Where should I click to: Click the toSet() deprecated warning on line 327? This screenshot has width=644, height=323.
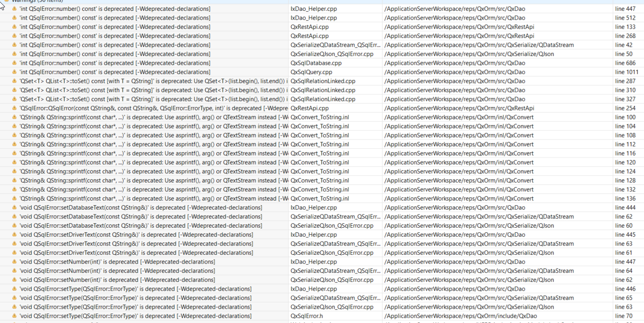pyautogui.click(x=154, y=99)
